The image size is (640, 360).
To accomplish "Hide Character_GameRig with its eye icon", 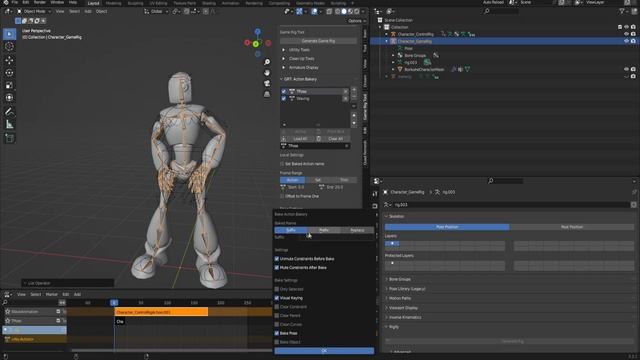I will click(x=626, y=41).
